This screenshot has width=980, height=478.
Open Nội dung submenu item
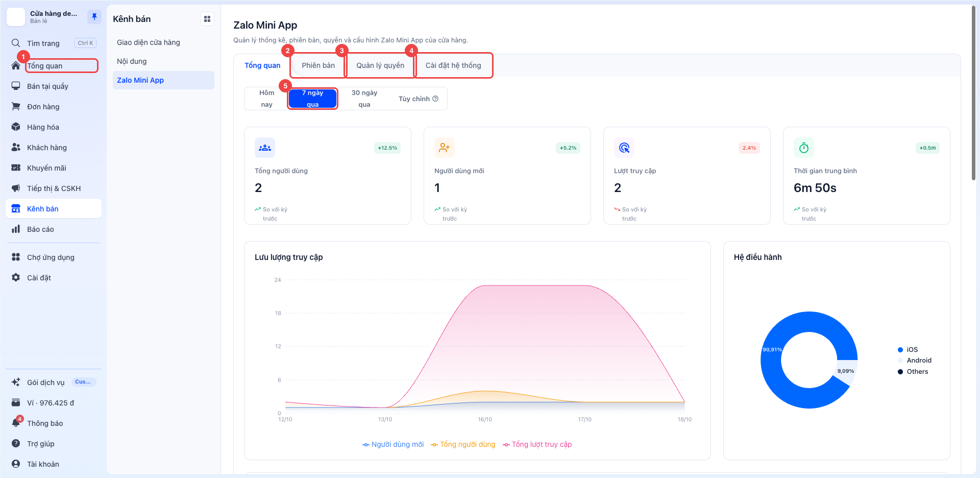pyautogui.click(x=163, y=61)
